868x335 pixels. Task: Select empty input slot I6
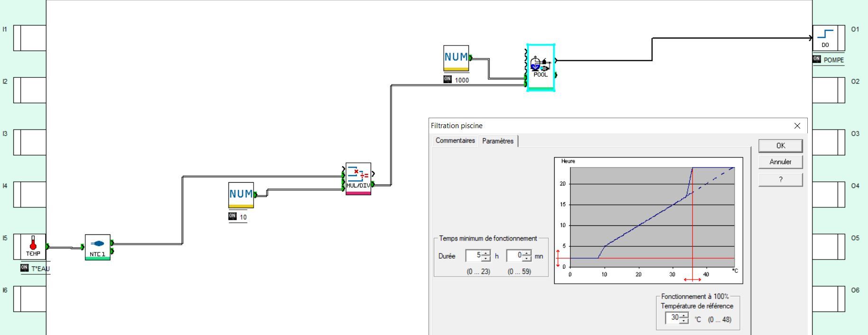pyautogui.click(x=30, y=299)
